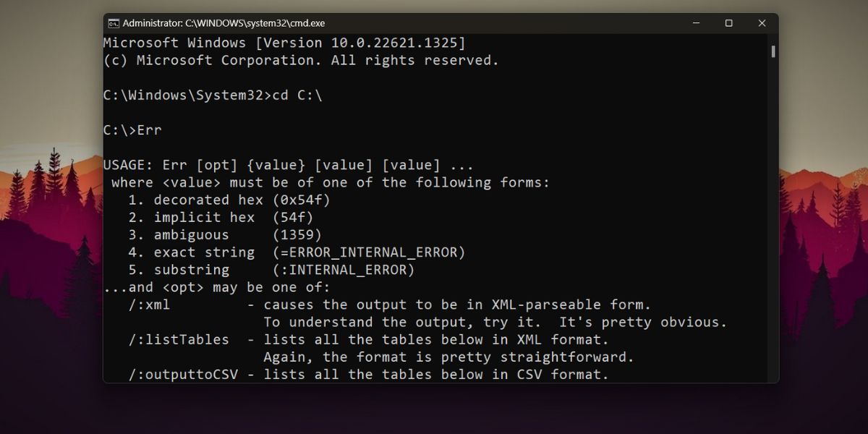Click the cmd.exe icon in title bar
Image resolution: width=868 pixels, height=434 pixels.
click(114, 23)
